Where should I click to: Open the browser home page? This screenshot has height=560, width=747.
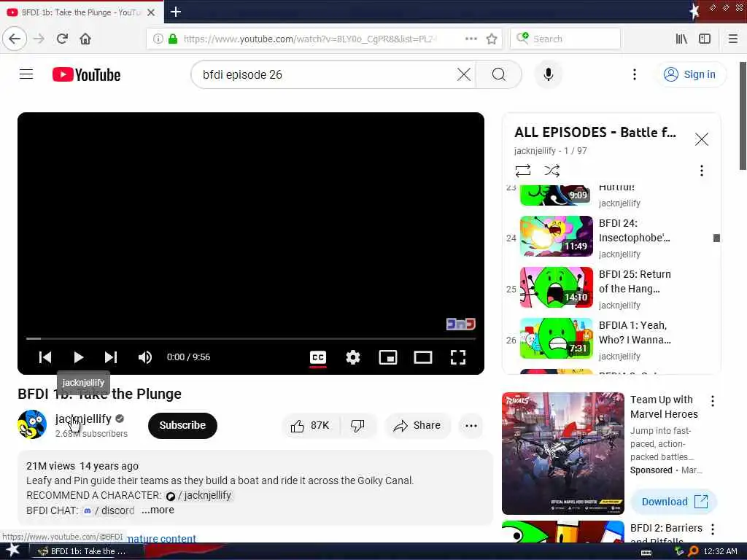click(85, 39)
